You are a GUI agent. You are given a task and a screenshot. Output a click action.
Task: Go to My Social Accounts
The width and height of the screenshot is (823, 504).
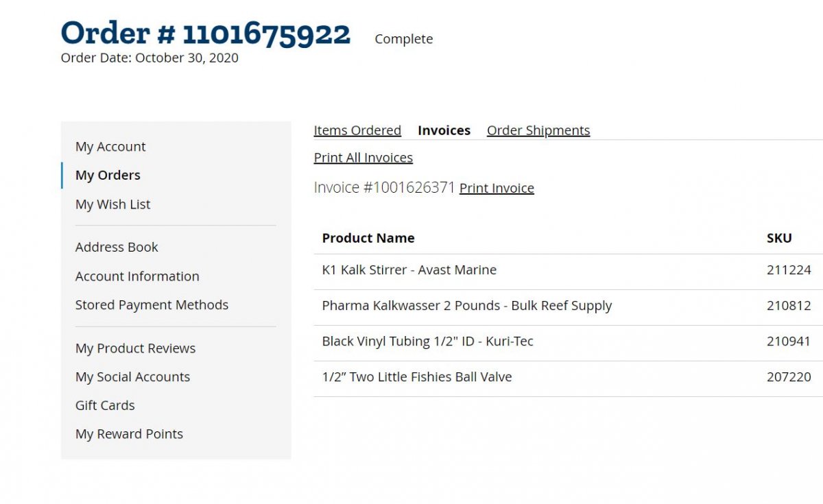[x=132, y=377]
